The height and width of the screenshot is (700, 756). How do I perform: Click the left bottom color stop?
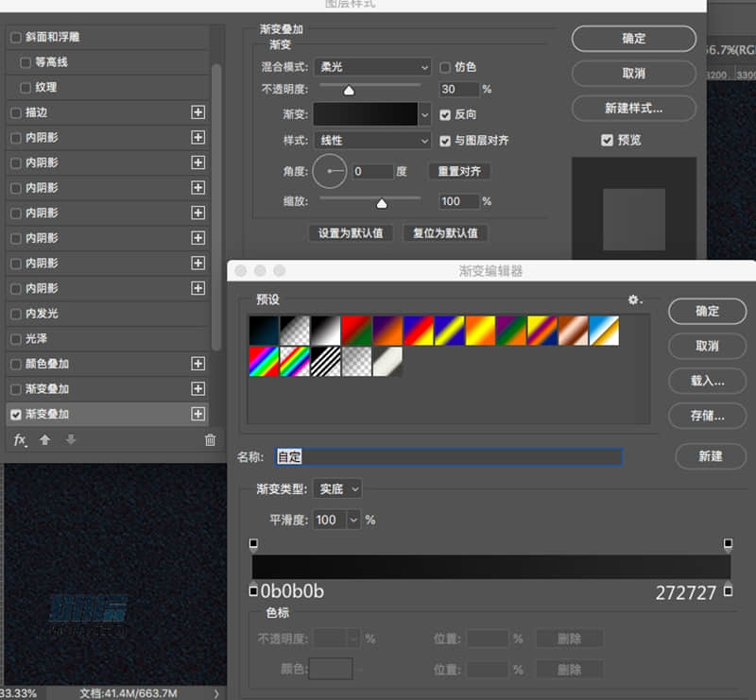pyautogui.click(x=253, y=590)
